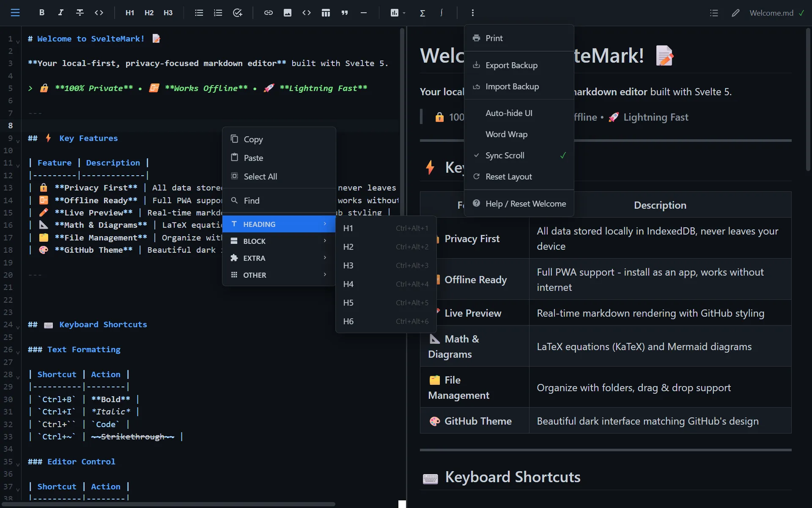This screenshot has width=812, height=508.
Task: Expand the EXTRA submenu
Action: click(x=279, y=258)
